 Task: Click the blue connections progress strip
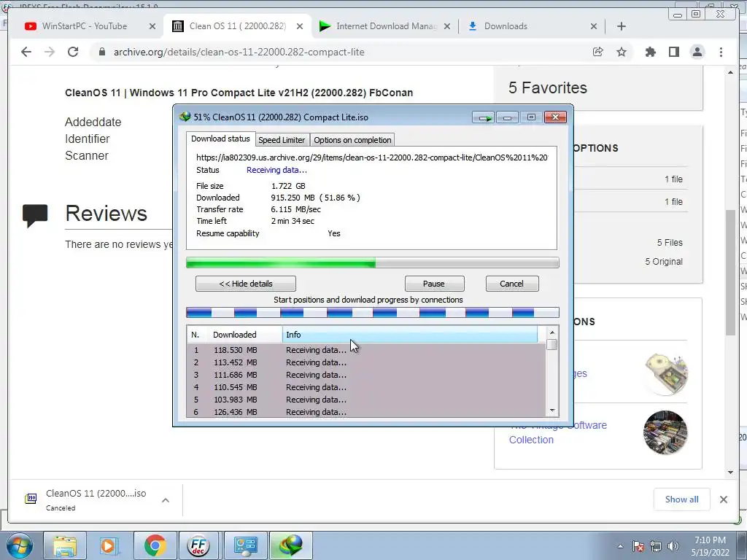tap(373, 312)
